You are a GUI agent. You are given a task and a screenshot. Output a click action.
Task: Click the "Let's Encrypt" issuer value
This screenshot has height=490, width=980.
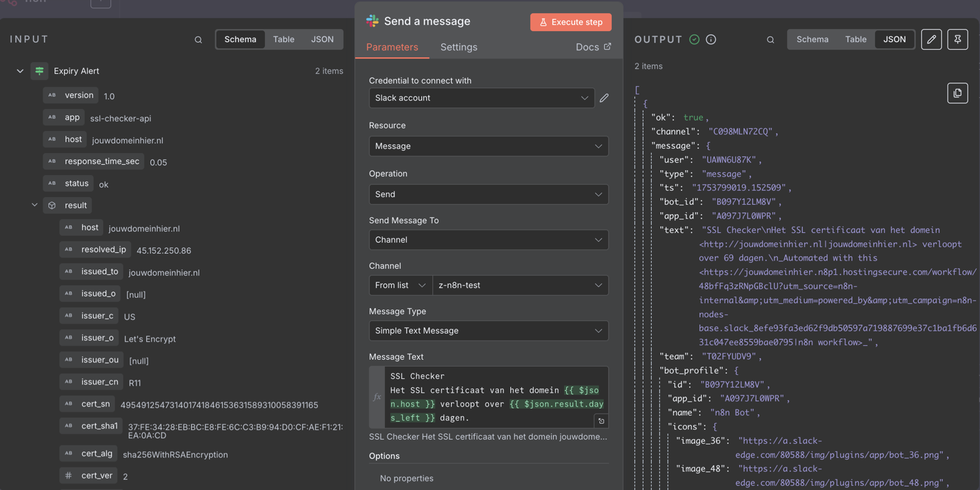click(150, 339)
